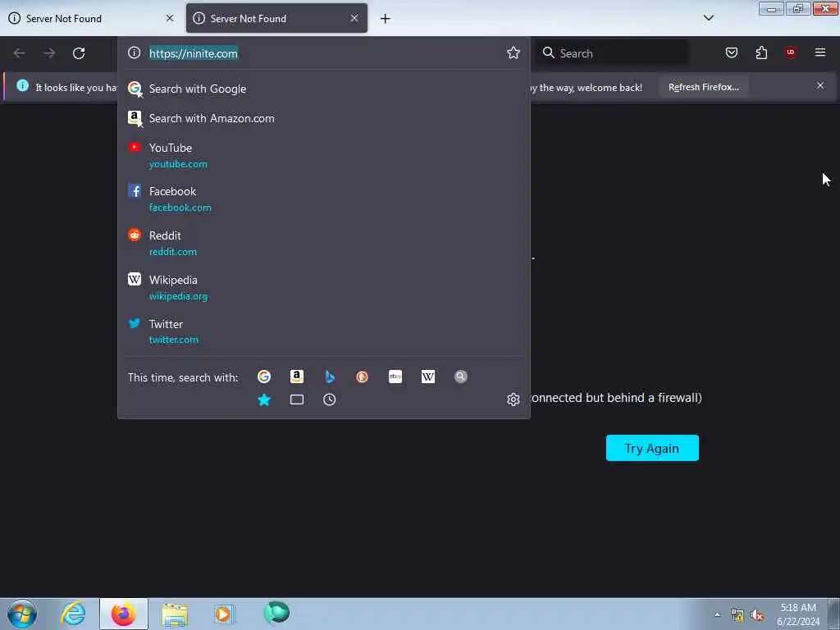Click the Refresh Firefox… button

tap(703, 87)
